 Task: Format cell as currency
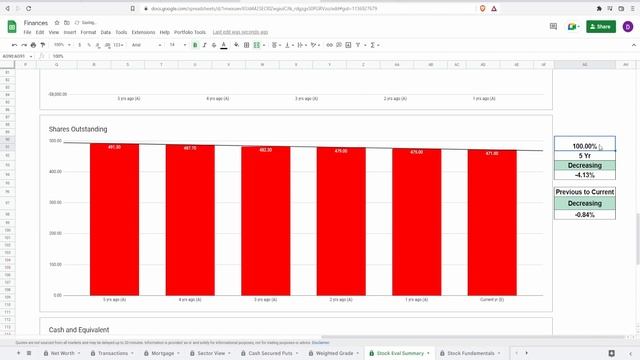(x=80, y=45)
